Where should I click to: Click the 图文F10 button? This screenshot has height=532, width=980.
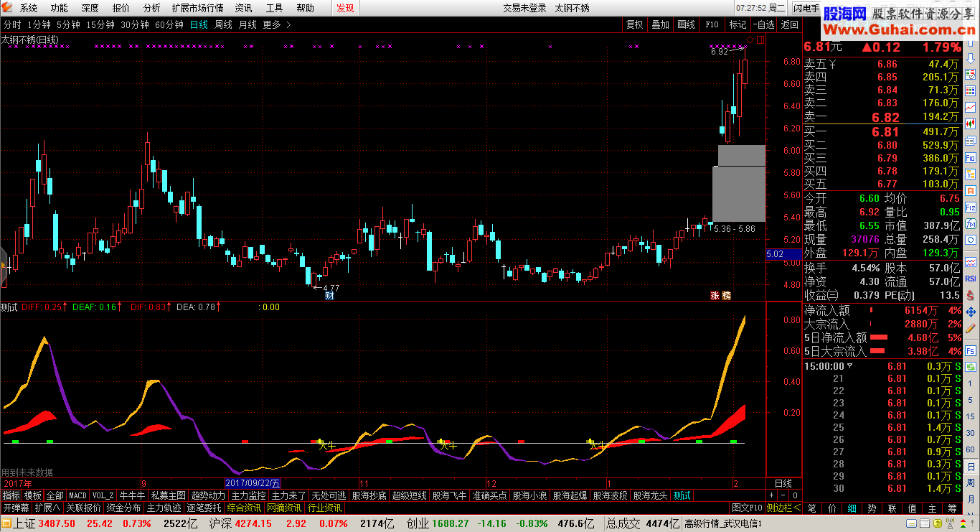point(747,508)
